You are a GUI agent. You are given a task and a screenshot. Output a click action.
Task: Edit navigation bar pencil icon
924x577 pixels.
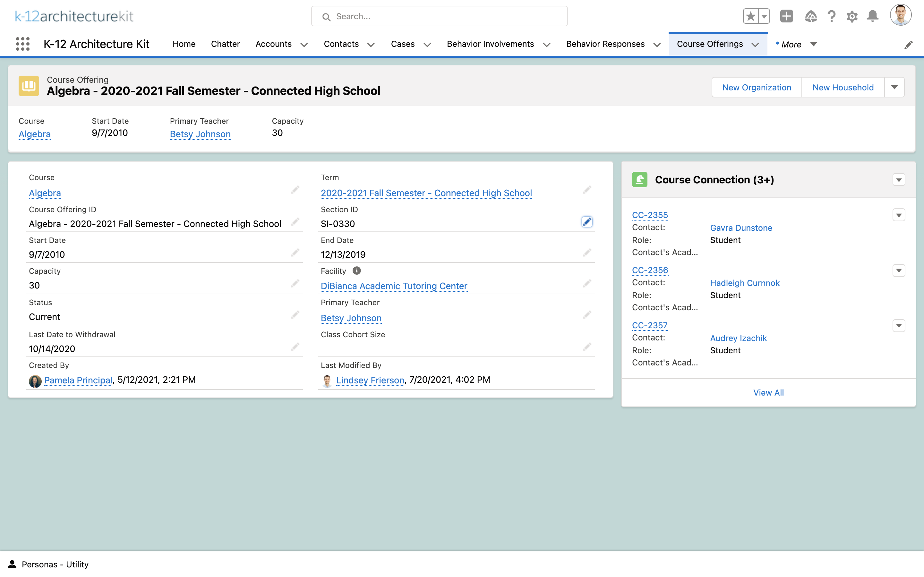[x=908, y=45]
